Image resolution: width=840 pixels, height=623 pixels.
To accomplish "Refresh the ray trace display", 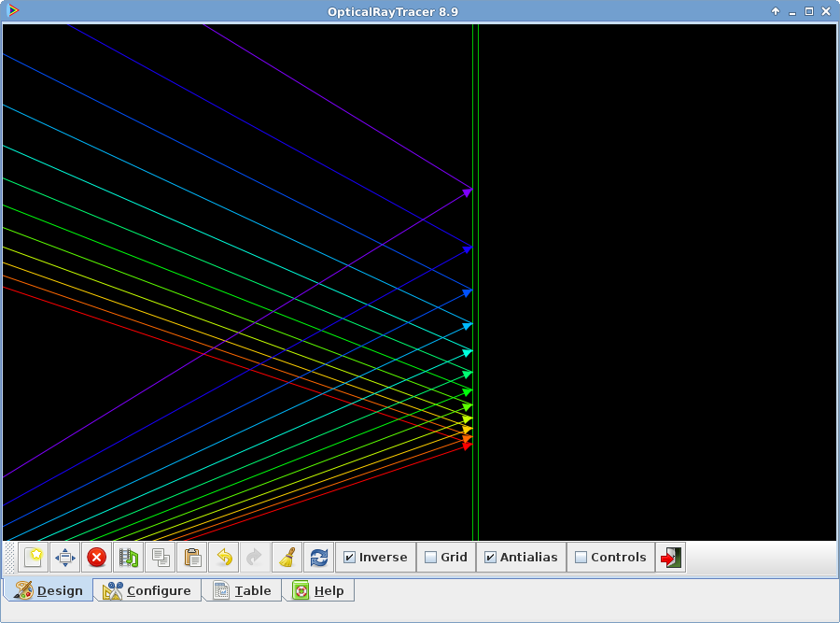I will point(318,557).
